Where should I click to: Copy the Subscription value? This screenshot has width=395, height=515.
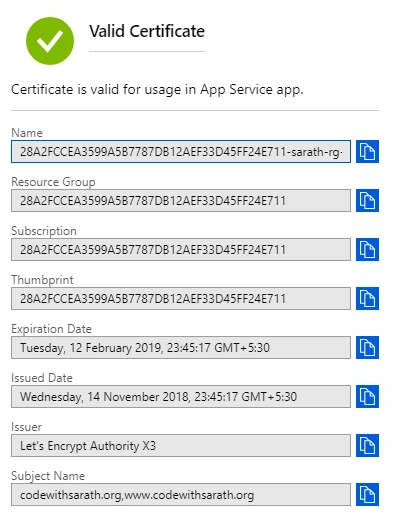click(367, 249)
